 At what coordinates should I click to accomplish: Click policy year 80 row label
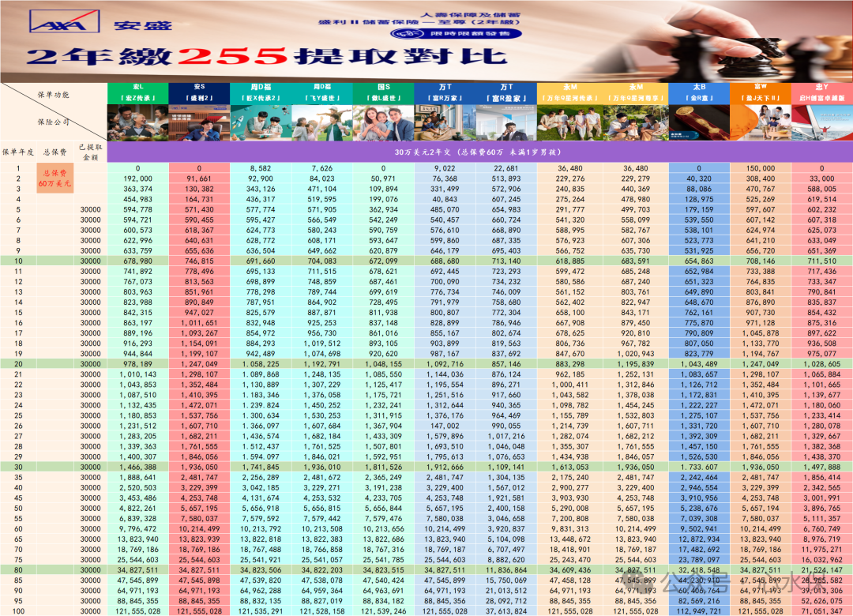tap(18, 570)
